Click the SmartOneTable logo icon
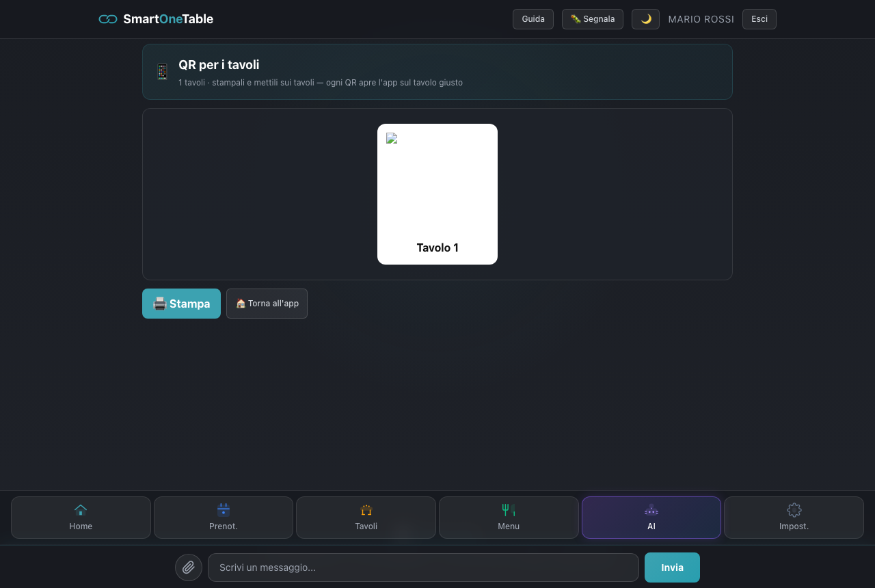The height and width of the screenshot is (588, 875). [108, 19]
